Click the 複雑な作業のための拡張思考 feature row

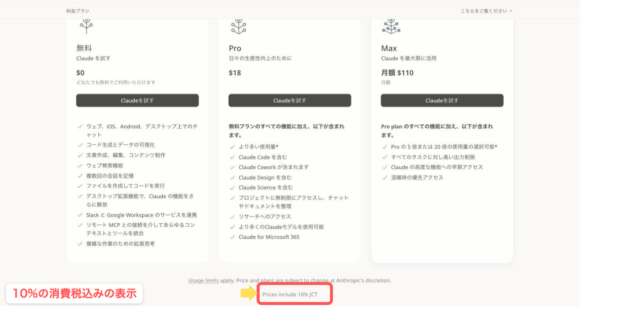(116, 243)
